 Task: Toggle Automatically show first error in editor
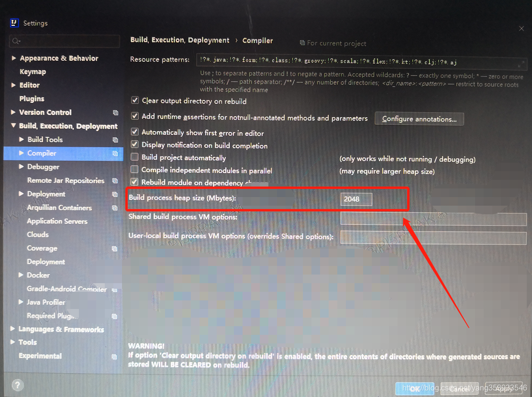(x=135, y=132)
